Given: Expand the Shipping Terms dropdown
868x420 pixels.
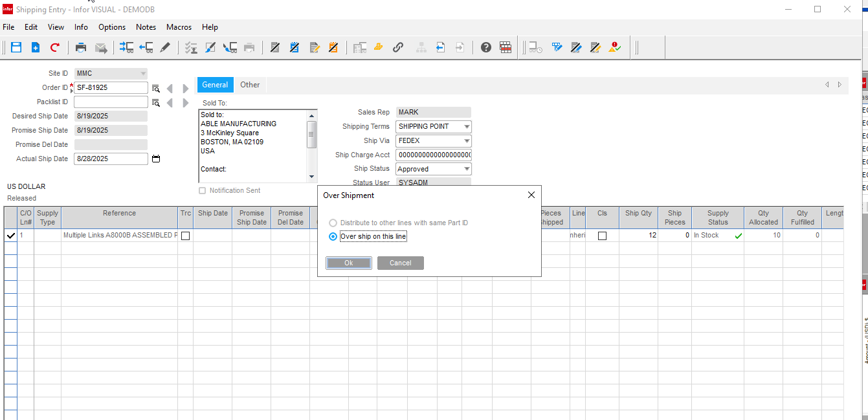Looking at the screenshot, I should (467, 127).
